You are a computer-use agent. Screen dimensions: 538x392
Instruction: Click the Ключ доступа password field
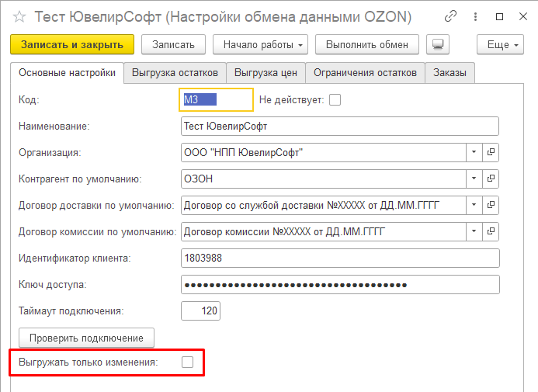[340, 284]
